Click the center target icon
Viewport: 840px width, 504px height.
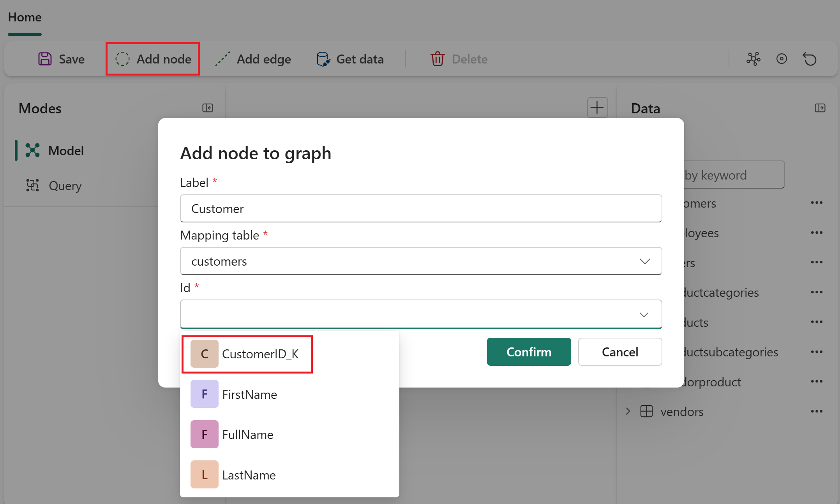tap(782, 59)
